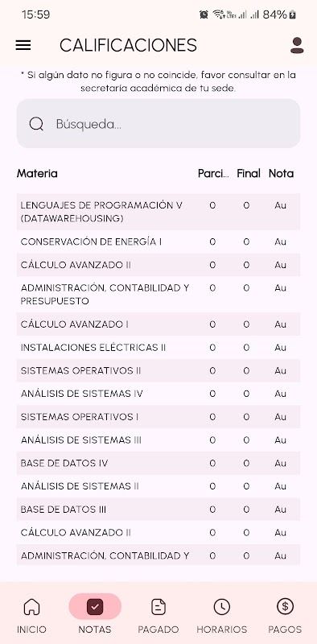The image size is (317, 644).
Task: Open the Horarios clock icon
Action: (x=222, y=607)
